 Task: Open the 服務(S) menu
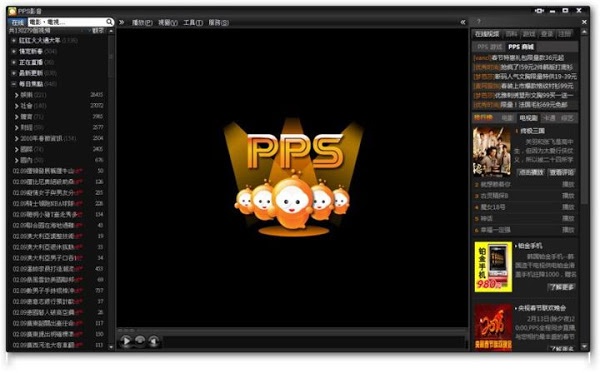tap(218, 23)
